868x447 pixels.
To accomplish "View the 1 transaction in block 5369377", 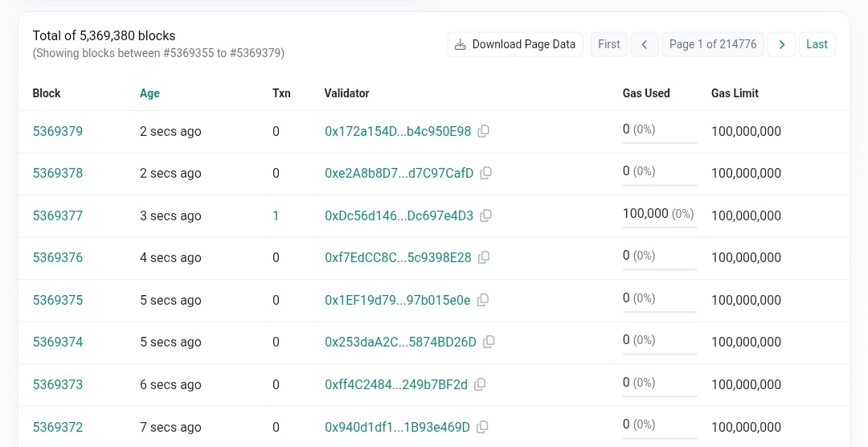I will point(276,215).
